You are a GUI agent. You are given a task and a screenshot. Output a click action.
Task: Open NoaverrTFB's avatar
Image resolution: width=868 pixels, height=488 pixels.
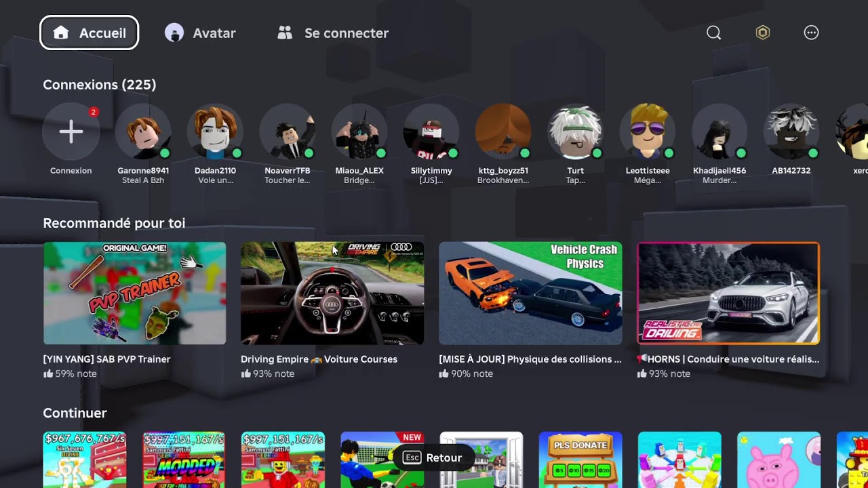(x=288, y=132)
